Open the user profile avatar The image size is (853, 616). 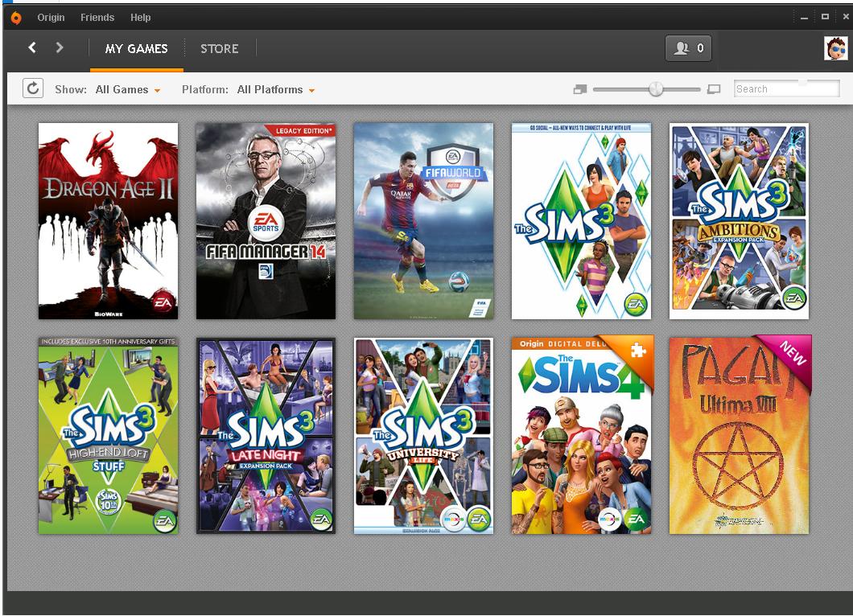(x=835, y=48)
